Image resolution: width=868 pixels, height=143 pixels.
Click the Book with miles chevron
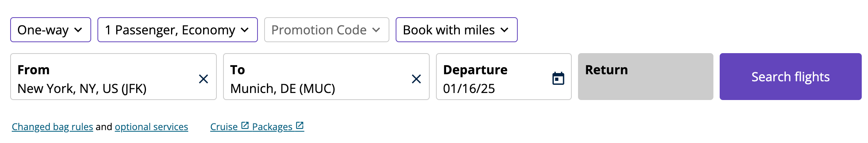coord(504,30)
